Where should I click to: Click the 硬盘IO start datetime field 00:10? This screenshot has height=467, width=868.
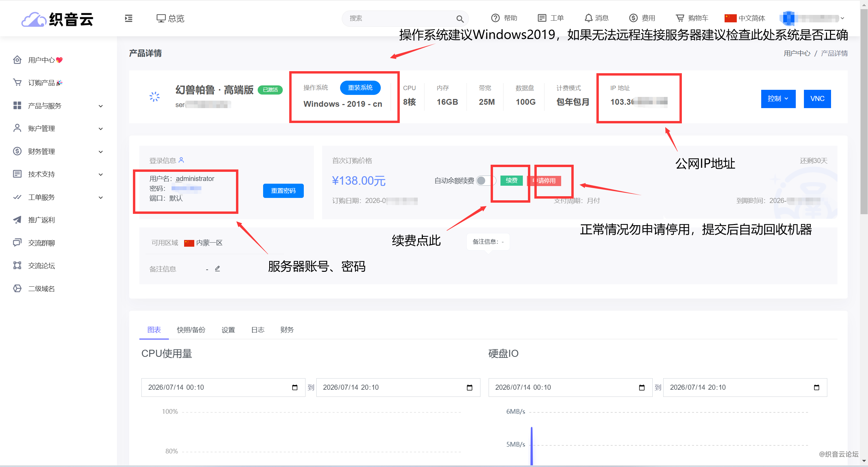[570, 387]
